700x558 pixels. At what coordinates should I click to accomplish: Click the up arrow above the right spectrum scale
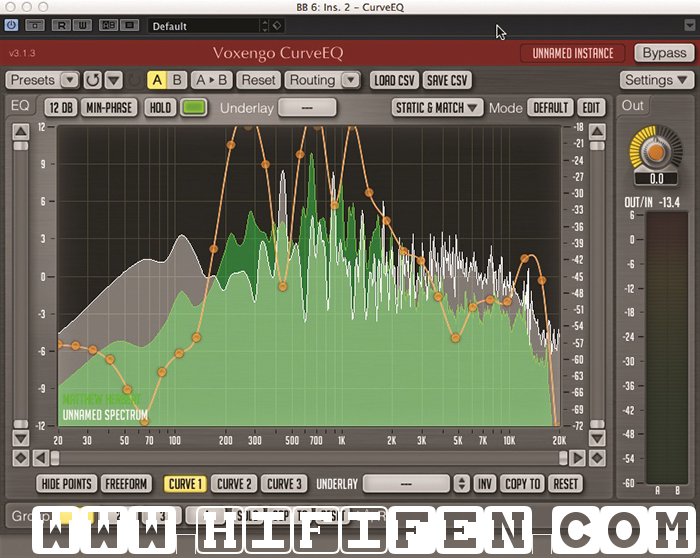[597, 132]
